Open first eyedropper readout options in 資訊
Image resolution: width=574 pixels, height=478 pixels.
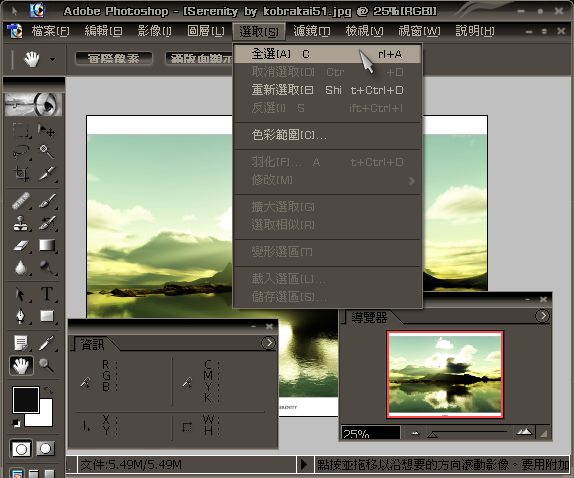[x=85, y=382]
